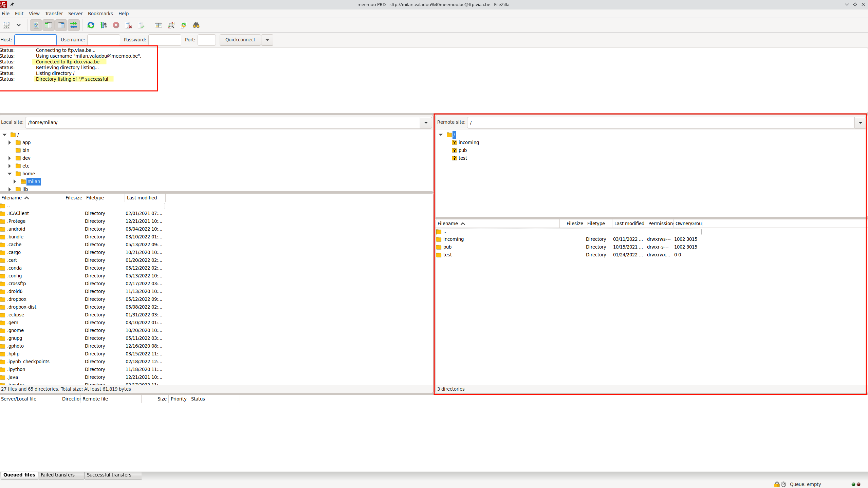868x488 pixels.
Task: Open the Transfer menu
Action: [54, 14]
